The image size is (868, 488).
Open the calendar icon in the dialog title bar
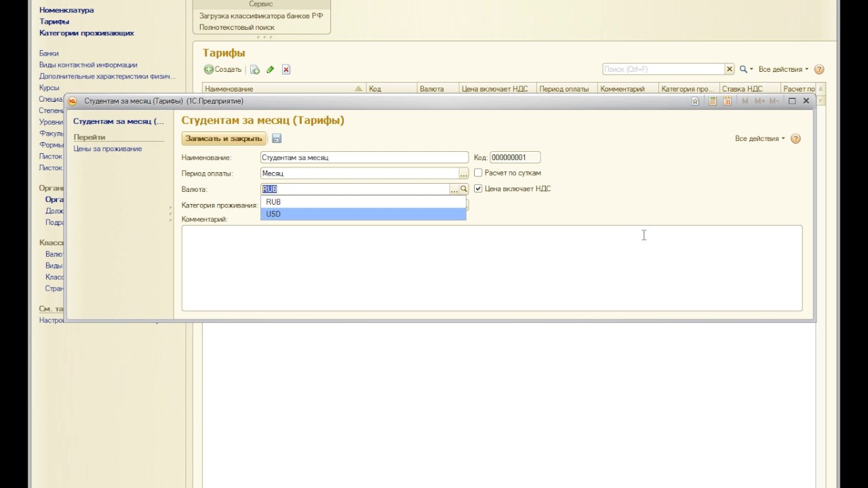click(x=728, y=101)
